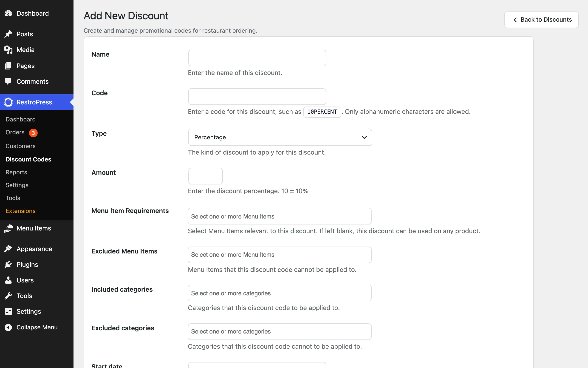The width and height of the screenshot is (588, 368).
Task: Open the Excluded Menu Items selector
Action: point(280,255)
